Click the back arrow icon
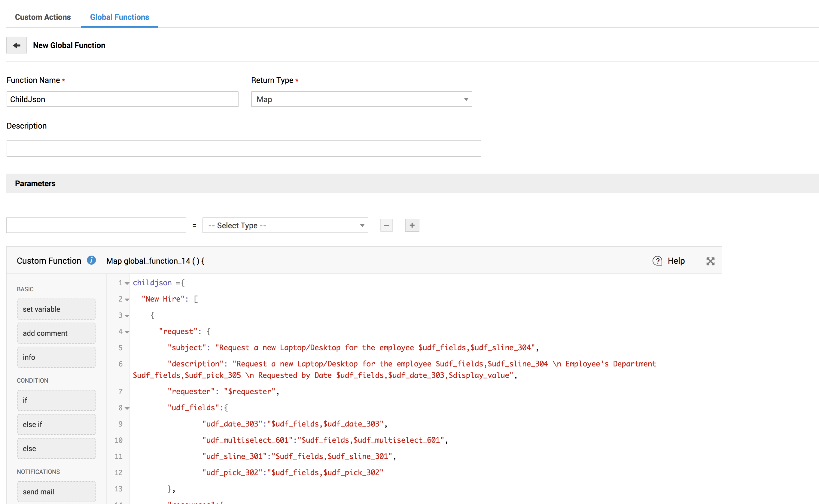This screenshot has height=504, width=819. 16,45
